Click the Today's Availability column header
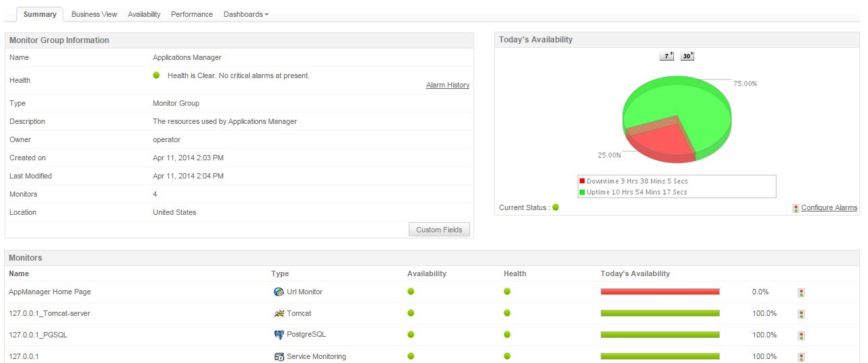868x363 pixels. pos(635,273)
